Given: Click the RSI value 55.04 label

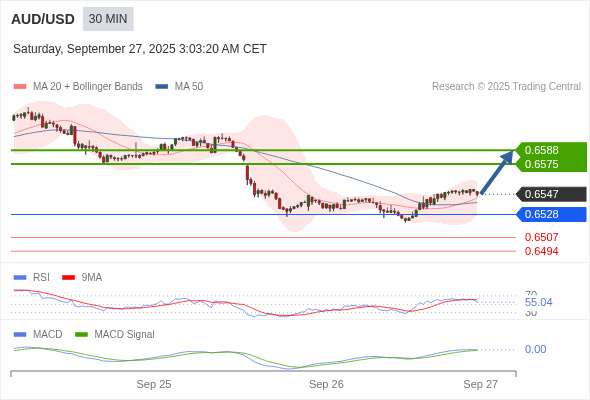Looking at the screenshot, I should 538,303.
